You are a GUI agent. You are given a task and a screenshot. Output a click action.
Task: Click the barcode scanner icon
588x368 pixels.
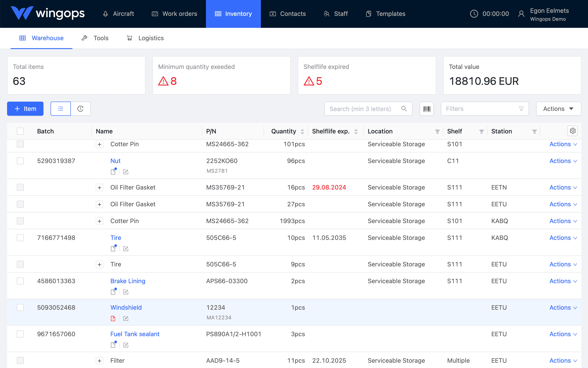click(427, 109)
